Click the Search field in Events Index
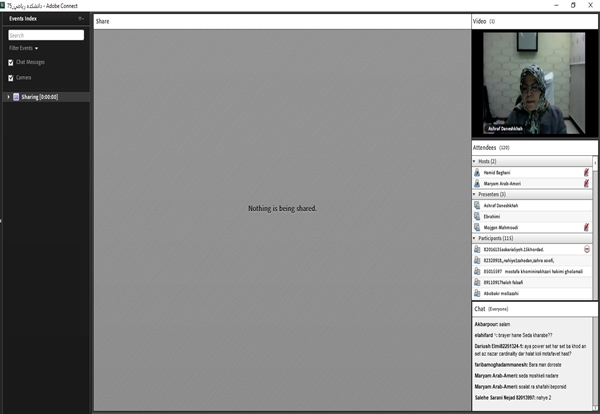Image resolution: width=600 pixels, height=414 pixels. [45, 35]
